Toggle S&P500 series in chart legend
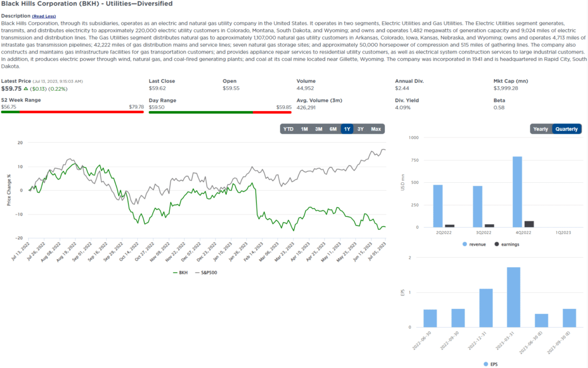 (206, 273)
